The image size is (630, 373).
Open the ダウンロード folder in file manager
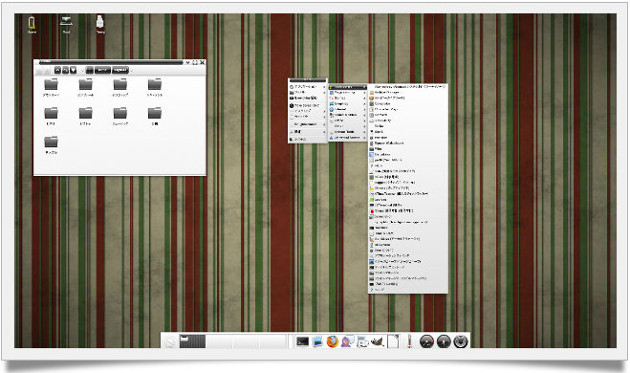pyautogui.click(x=51, y=88)
